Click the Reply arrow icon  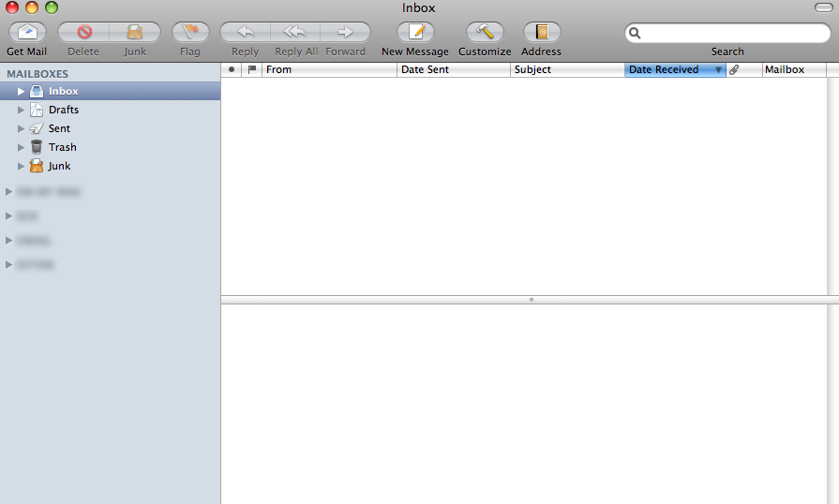[x=245, y=32]
